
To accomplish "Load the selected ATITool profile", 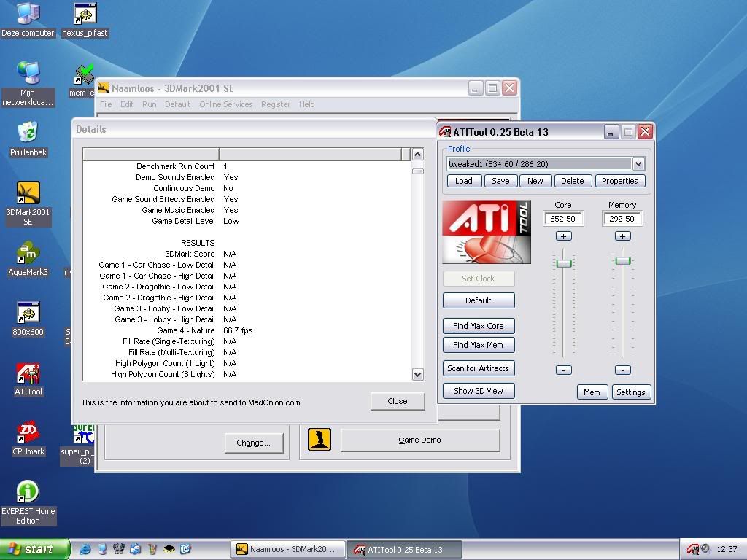I will click(x=464, y=181).
